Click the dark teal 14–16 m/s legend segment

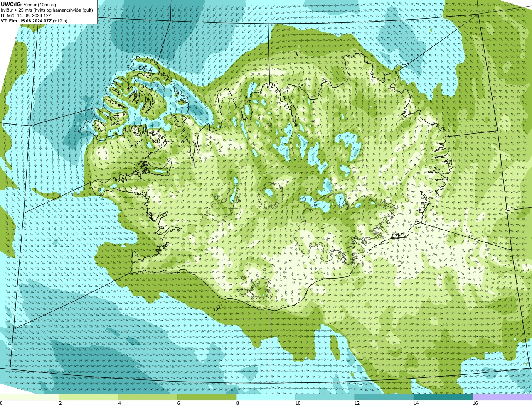pyautogui.click(x=443, y=397)
